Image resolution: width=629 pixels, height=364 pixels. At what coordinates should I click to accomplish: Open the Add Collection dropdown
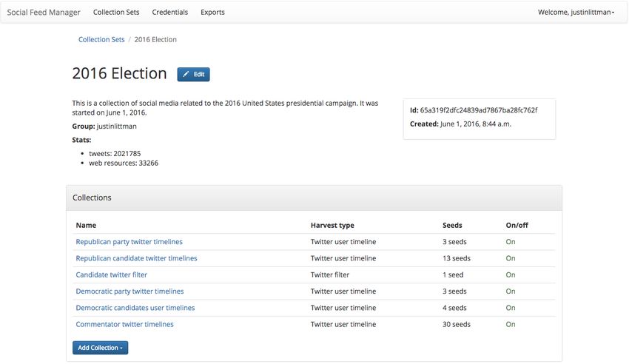(x=101, y=348)
